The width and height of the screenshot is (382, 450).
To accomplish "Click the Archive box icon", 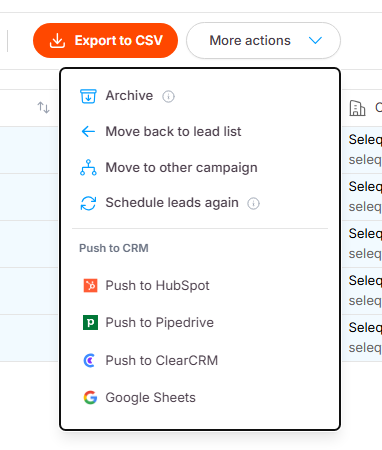I will pos(88,96).
